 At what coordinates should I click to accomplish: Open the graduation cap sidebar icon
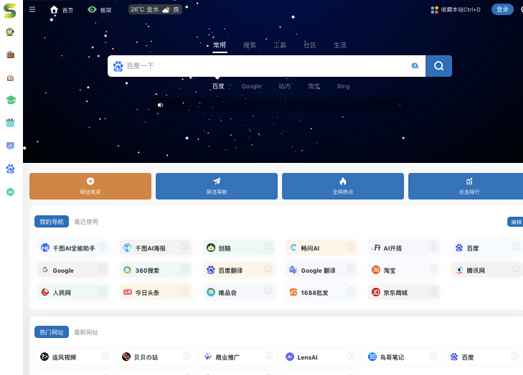pyautogui.click(x=11, y=100)
